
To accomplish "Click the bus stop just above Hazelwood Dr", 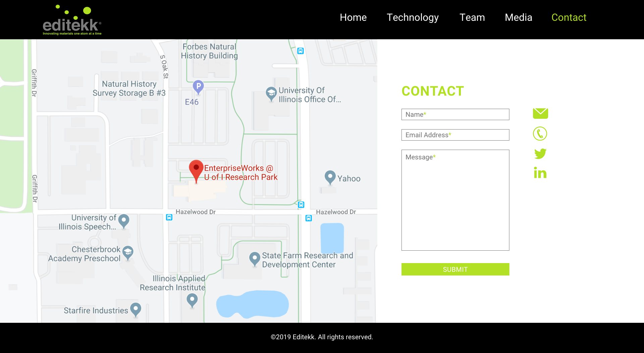I will pyautogui.click(x=301, y=205).
